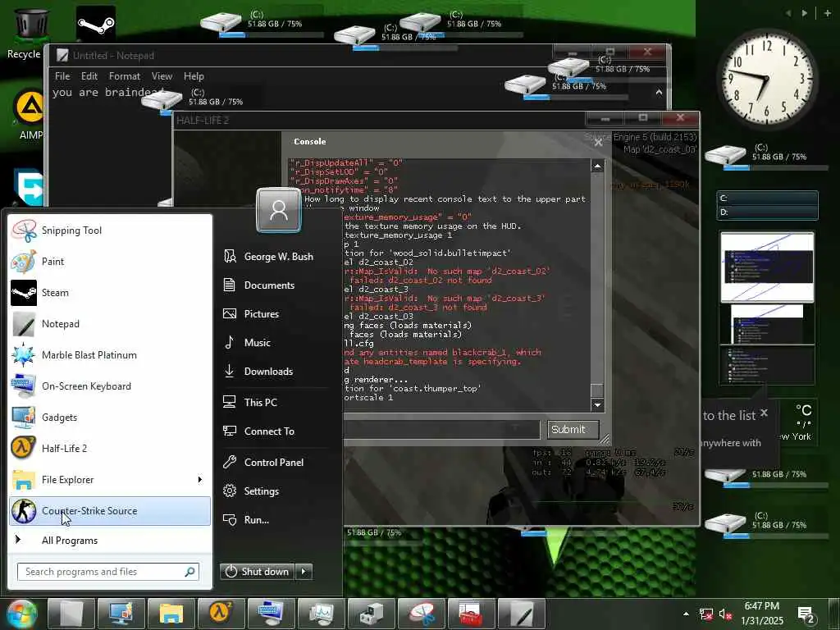Open the shut down options arrow
Image resolution: width=840 pixels, height=630 pixels.
click(304, 572)
